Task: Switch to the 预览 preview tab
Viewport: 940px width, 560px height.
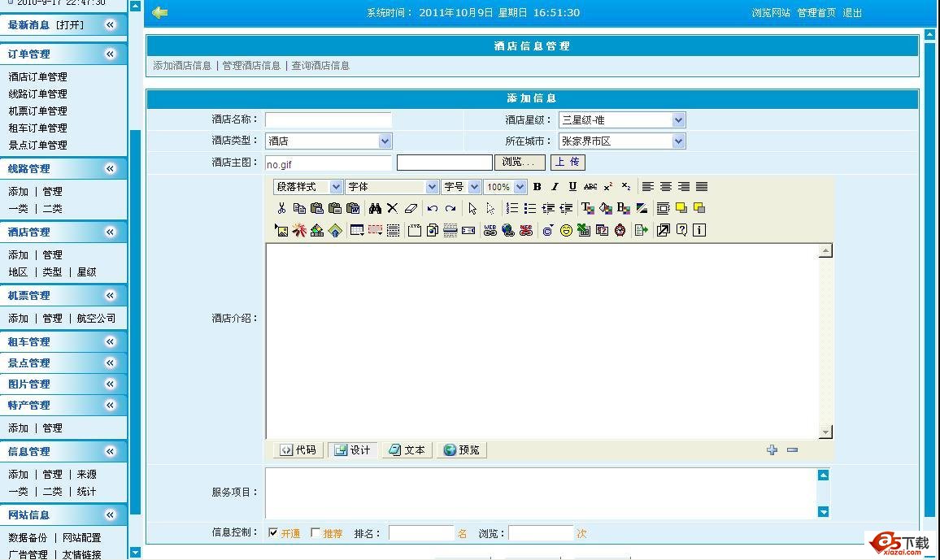Action: [x=461, y=449]
